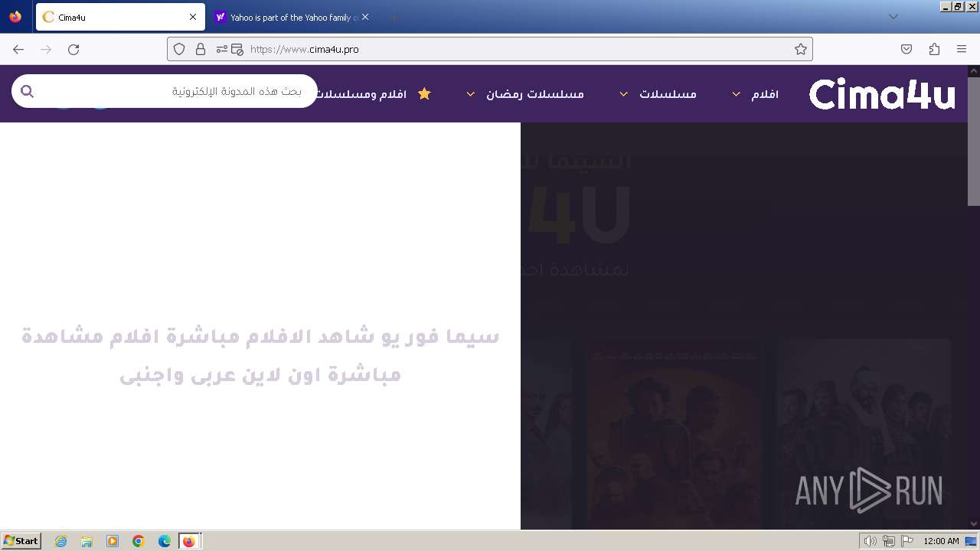Open Firefox View icon in tab strip

[15, 17]
